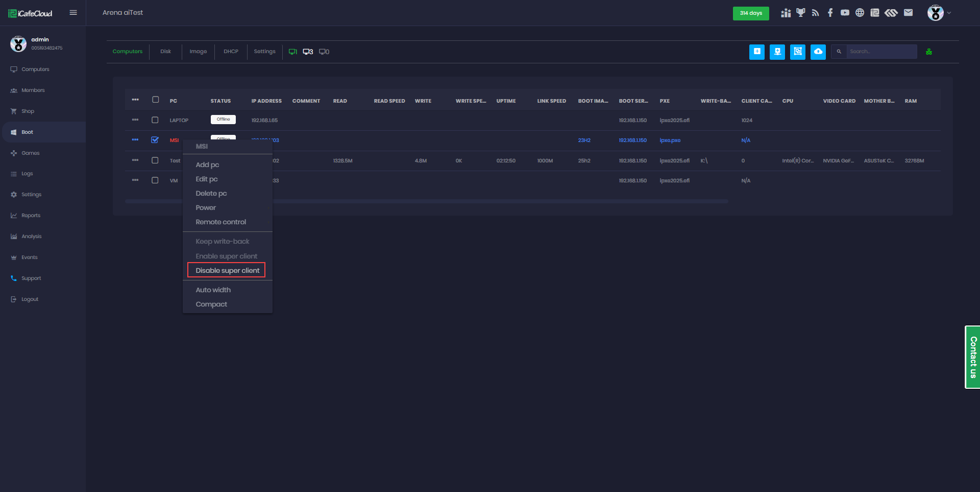This screenshot has width=980, height=492.
Task: Click the hamburger menu icon
Action: (x=73, y=13)
